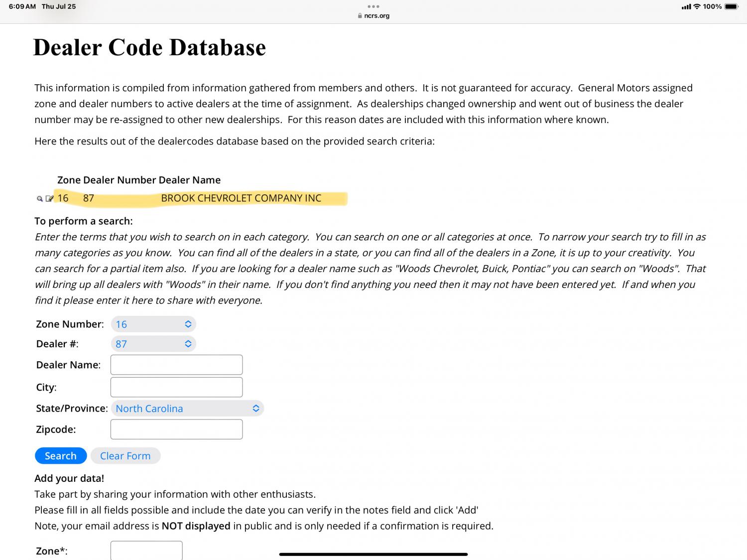The height and width of the screenshot is (560, 747).
Task: Click the Zone* input field at bottom
Action: pyautogui.click(x=146, y=550)
